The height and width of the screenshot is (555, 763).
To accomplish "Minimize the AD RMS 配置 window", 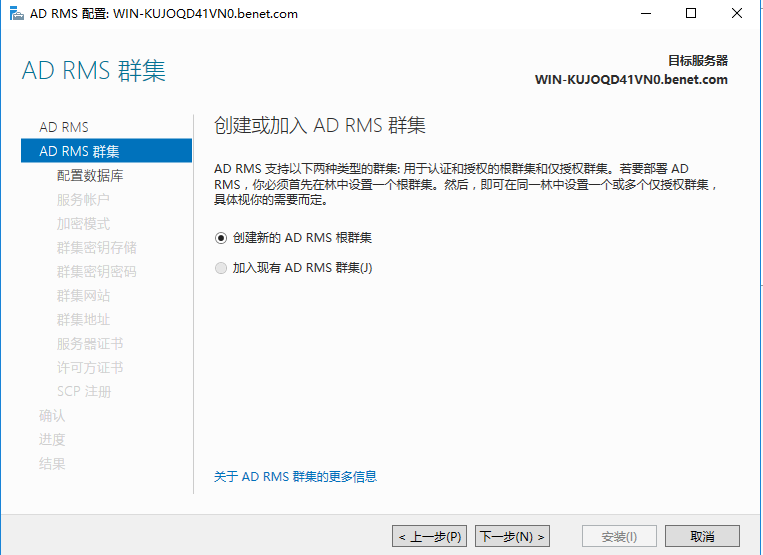I will point(646,14).
